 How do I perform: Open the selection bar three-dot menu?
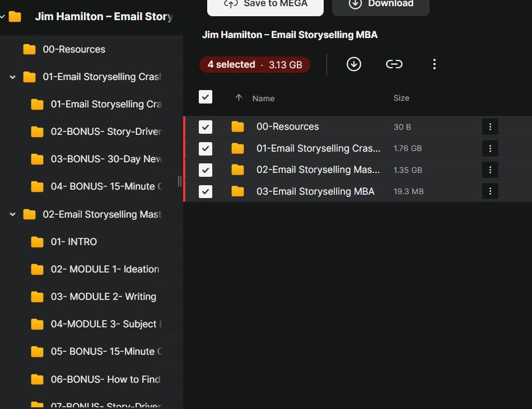point(435,64)
